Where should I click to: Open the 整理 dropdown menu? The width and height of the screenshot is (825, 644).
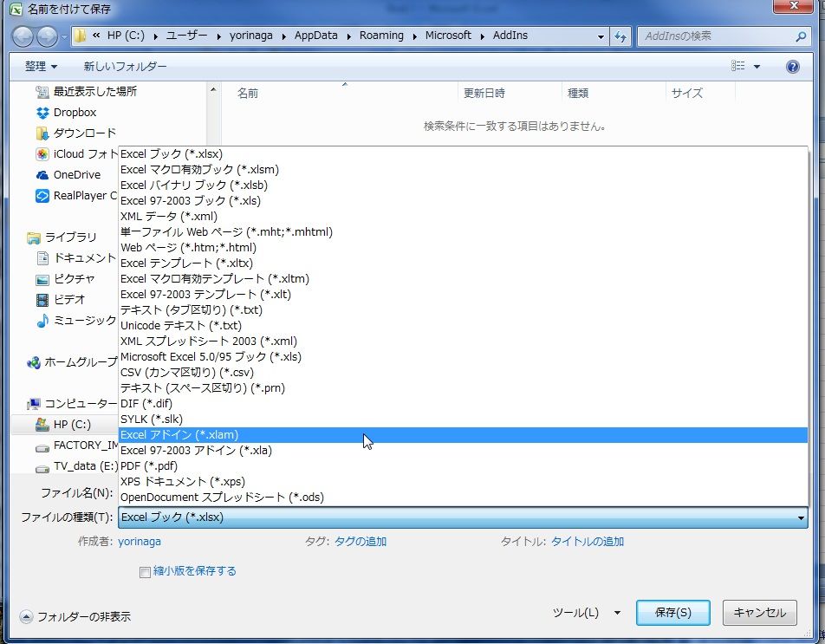pyautogui.click(x=41, y=66)
